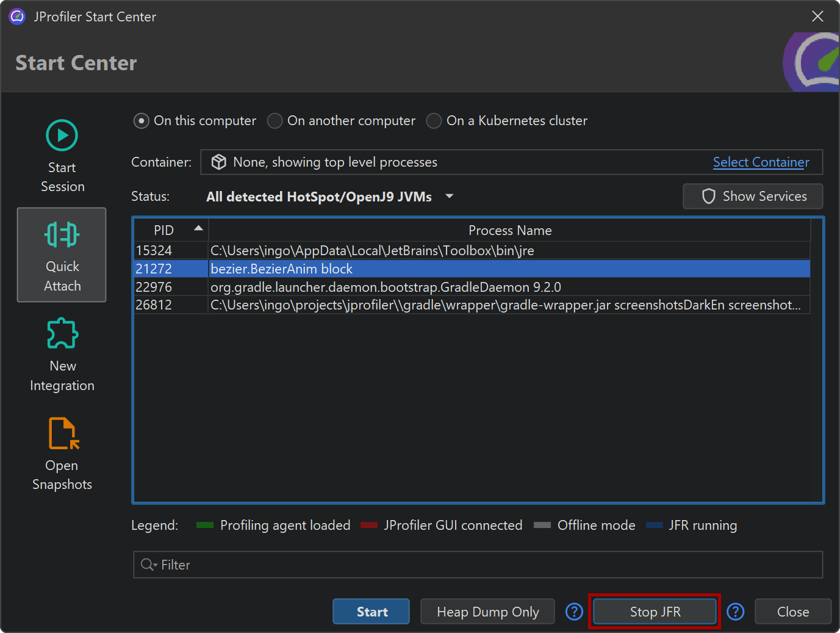Click the filter magnifier icon
Screen dimensions: 840x633
tap(148, 565)
